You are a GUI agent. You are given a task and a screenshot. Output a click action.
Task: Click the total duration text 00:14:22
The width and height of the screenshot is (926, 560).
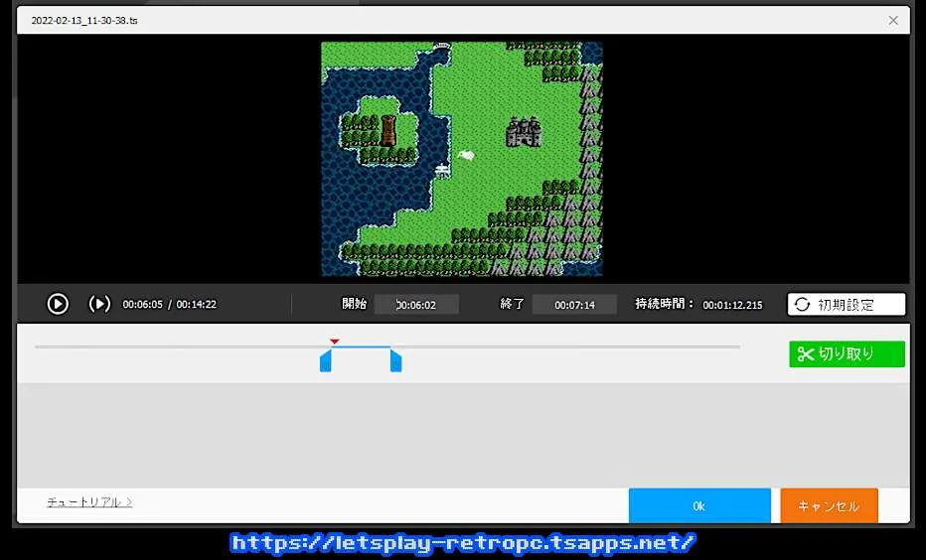(196, 305)
